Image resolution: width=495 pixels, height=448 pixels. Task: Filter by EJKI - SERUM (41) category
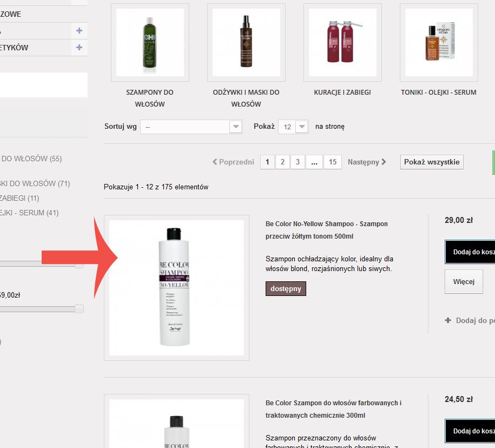[29, 213]
